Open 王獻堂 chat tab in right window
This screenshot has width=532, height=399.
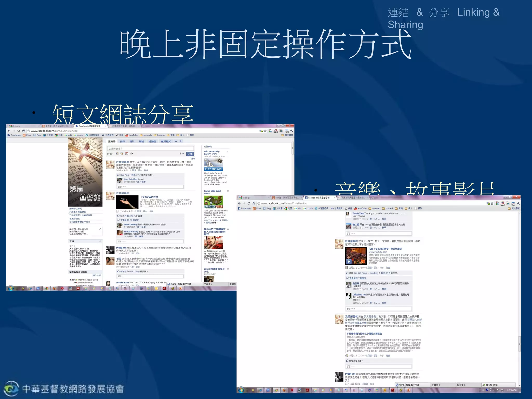[x=443, y=385]
